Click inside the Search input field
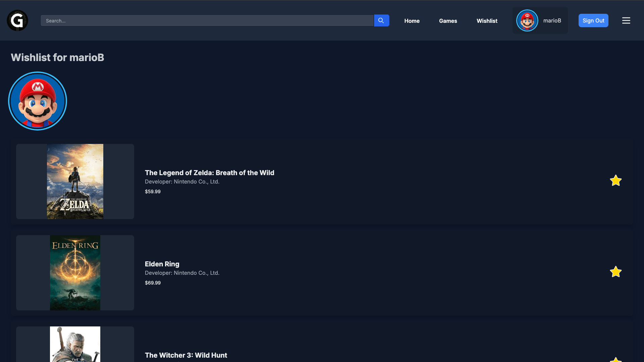The image size is (644, 362). [x=207, y=20]
